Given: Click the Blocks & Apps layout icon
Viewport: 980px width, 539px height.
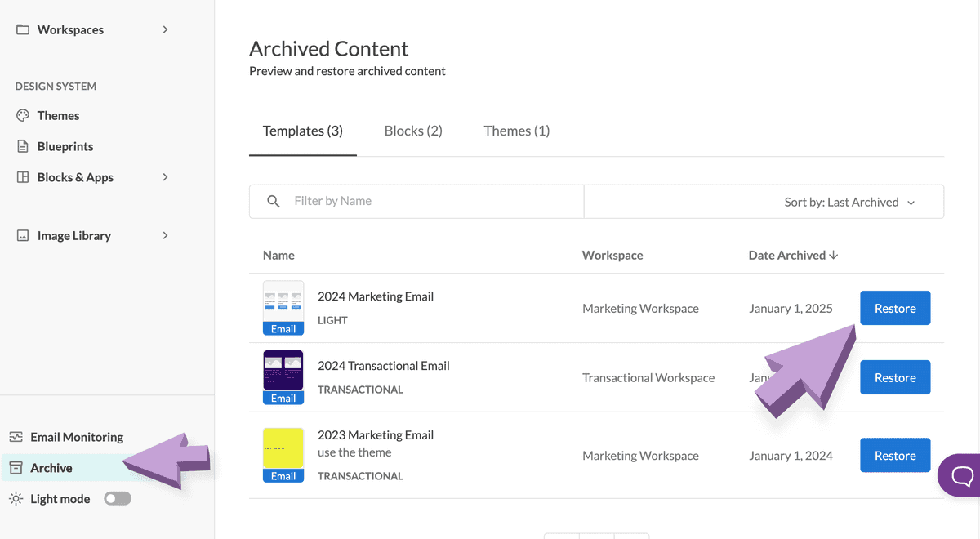Looking at the screenshot, I should [x=23, y=177].
